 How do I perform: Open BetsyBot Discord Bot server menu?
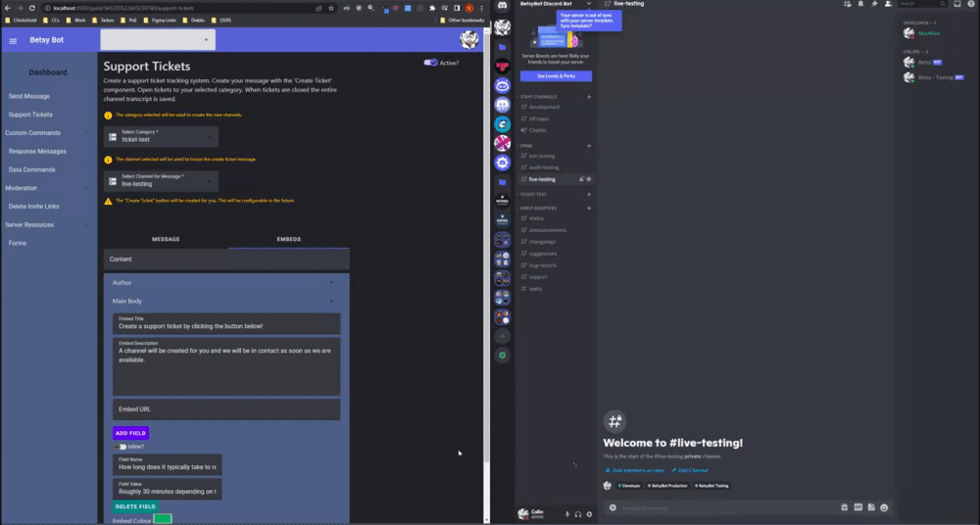555,4
